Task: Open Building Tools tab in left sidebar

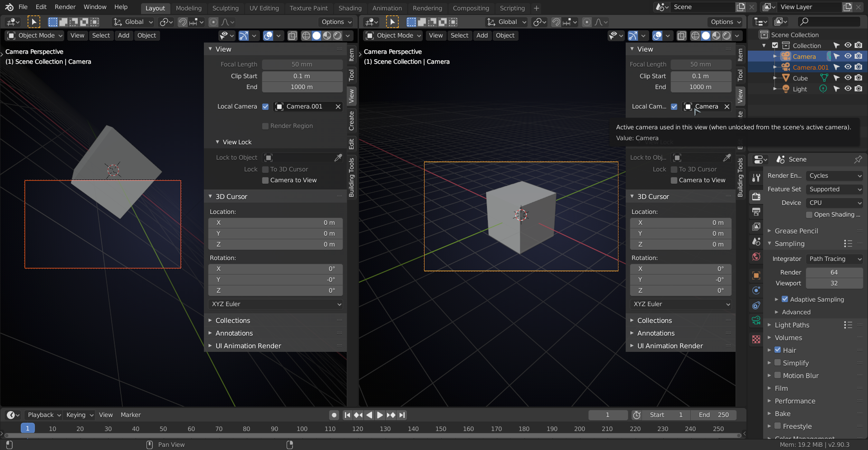Action: tap(351, 177)
